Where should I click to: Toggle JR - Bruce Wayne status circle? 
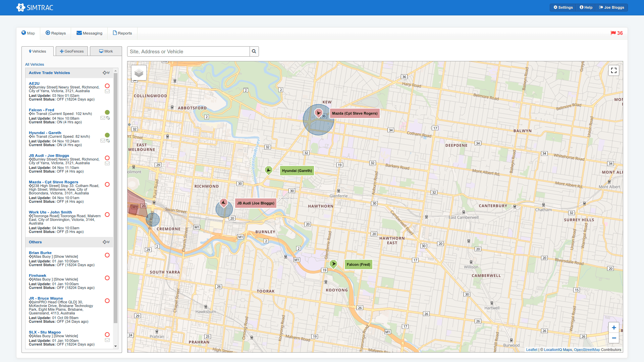[x=107, y=301]
